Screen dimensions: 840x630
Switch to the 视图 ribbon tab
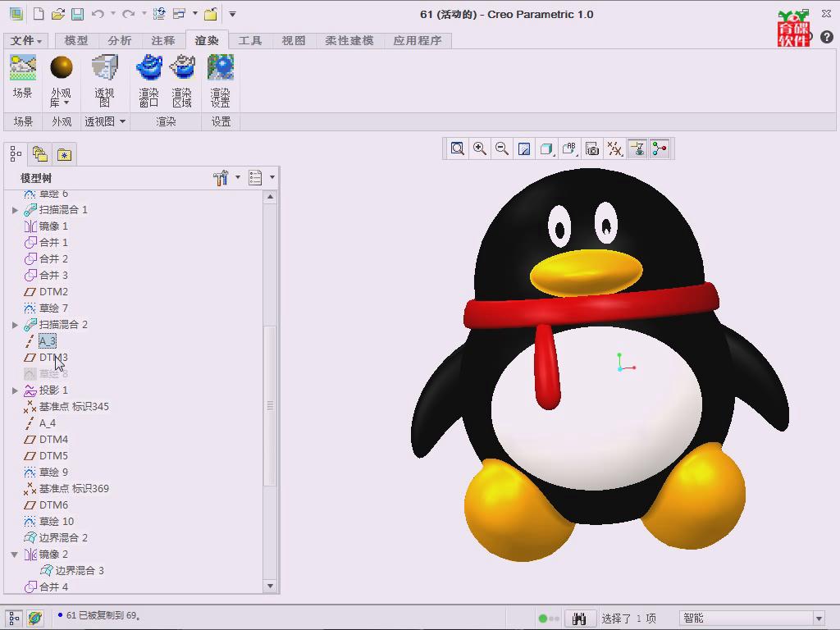coord(294,41)
